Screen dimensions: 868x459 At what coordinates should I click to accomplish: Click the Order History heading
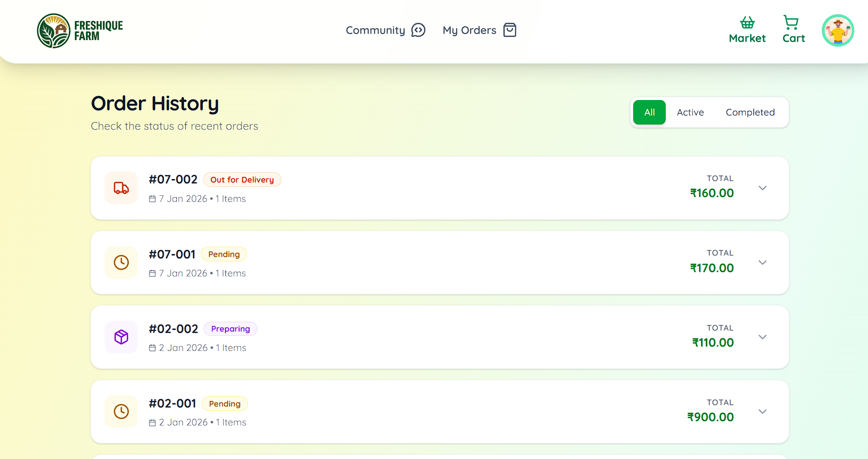[155, 104]
